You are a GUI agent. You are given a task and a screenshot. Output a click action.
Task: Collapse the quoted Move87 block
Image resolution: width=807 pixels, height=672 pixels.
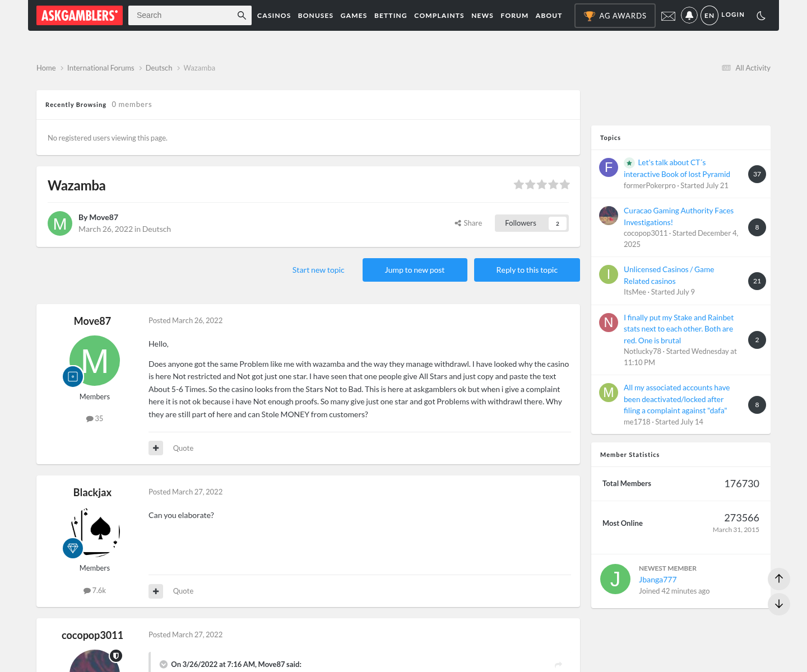[164, 664]
